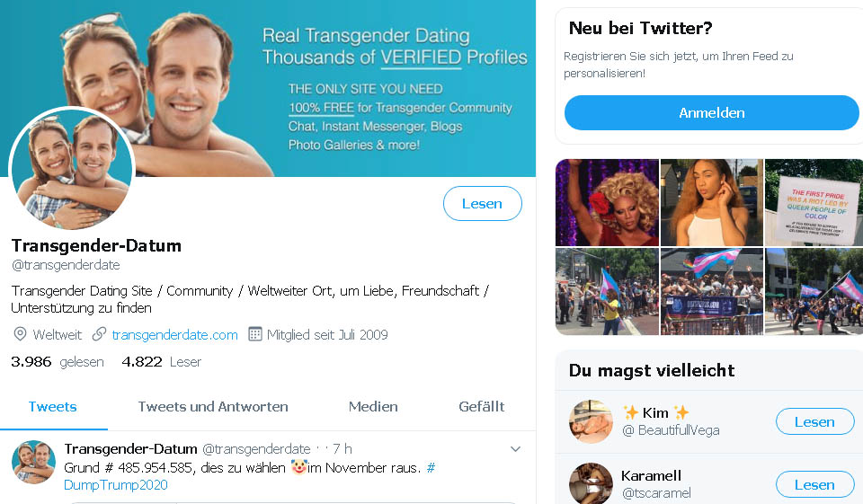
Task: Open the pride sign media thumbnail
Action: pos(814,202)
